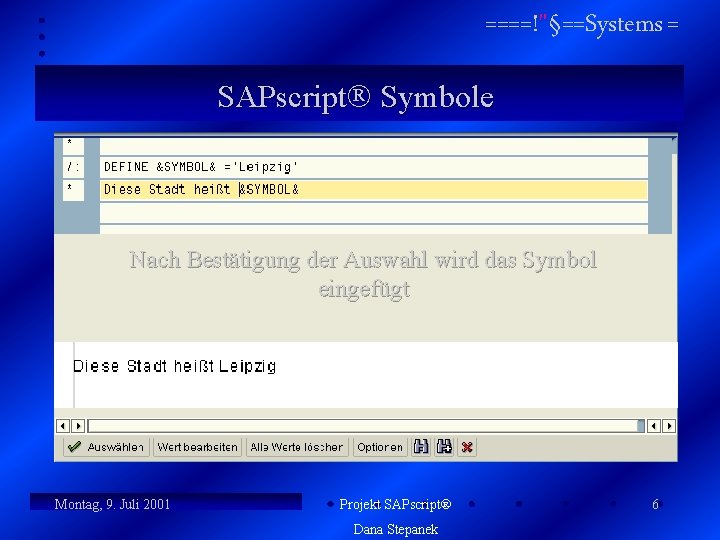Click the slide title 'SAPscript® Symbole'

tap(355, 97)
